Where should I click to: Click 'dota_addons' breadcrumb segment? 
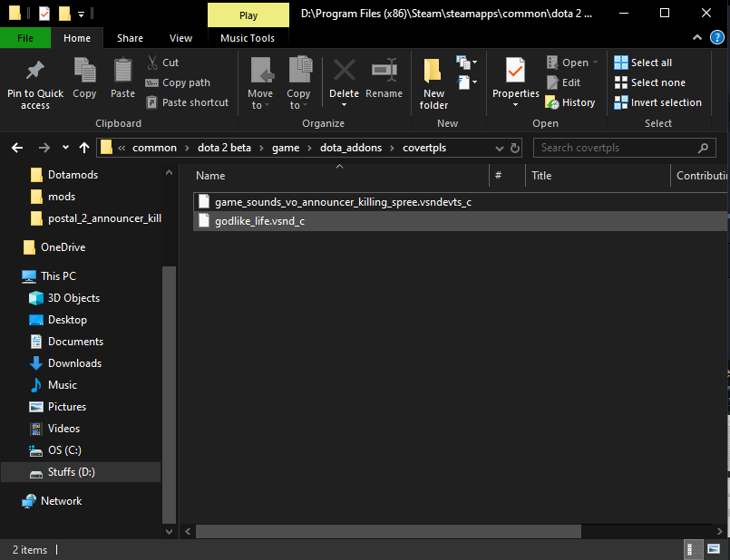pos(351,148)
